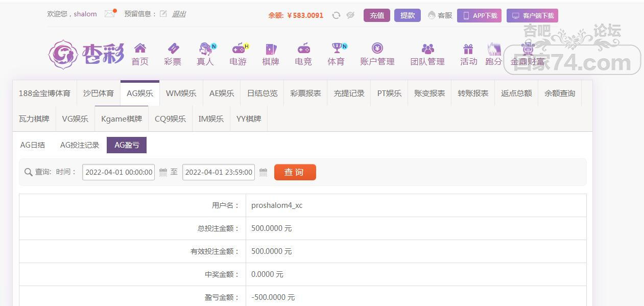
Task: Click the 退出 logout link
Action: point(179,14)
